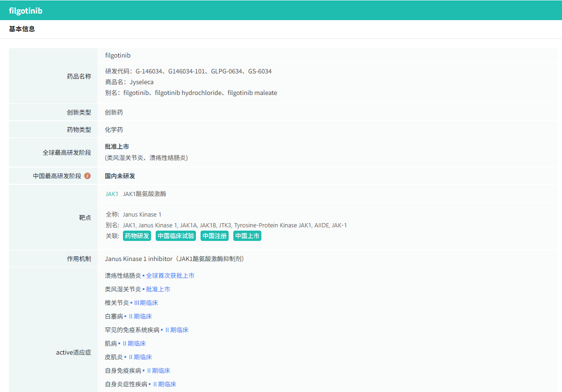Click the Jyseleca trade name text
562x392 pixels.
pos(142,82)
